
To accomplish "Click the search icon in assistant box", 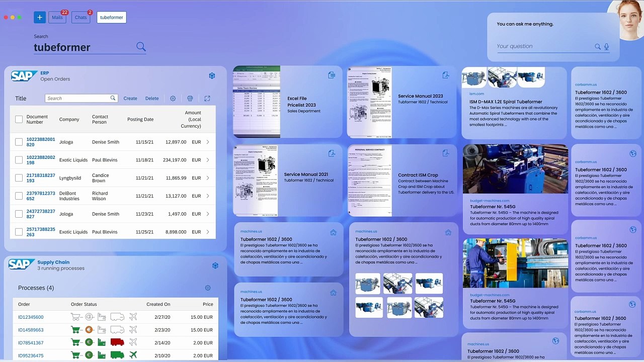I will point(598,47).
